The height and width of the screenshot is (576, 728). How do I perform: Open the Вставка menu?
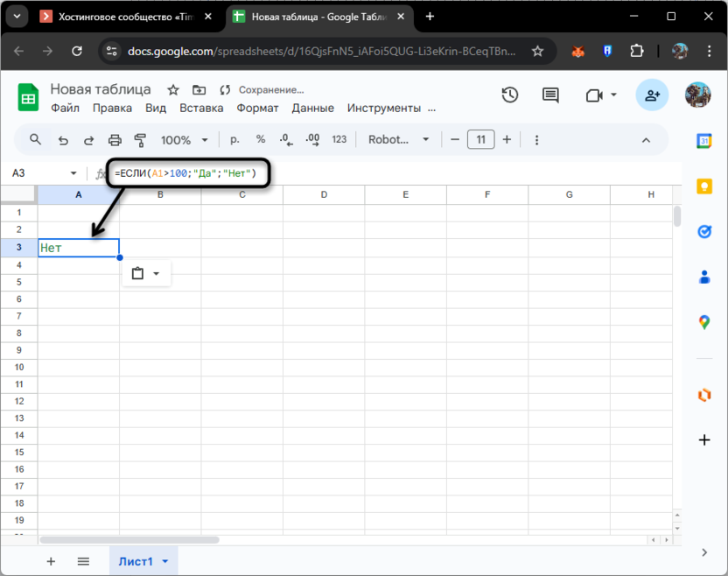click(x=201, y=108)
